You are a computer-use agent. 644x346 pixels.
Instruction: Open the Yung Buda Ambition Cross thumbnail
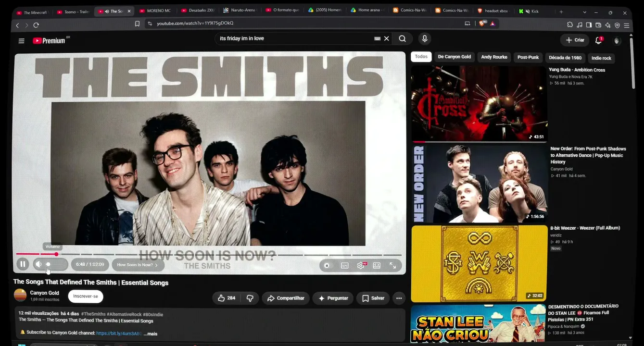[480, 104]
